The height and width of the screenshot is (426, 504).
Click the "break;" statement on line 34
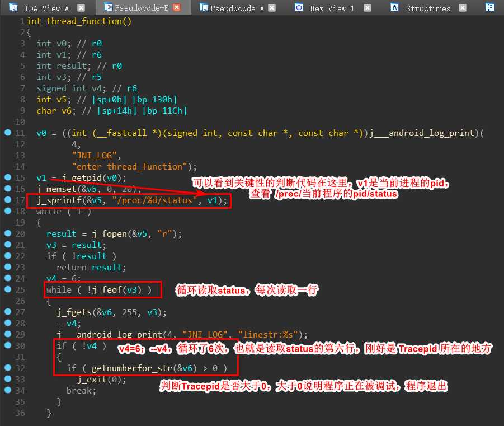(81, 391)
